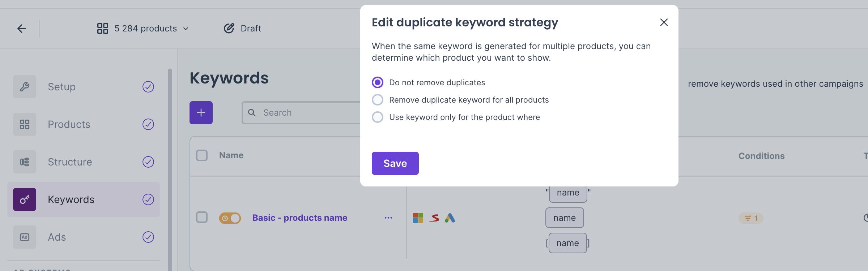Screen dimensions: 868x271
Task: Tick the select-all checkbox beside Name
Action: (x=202, y=155)
